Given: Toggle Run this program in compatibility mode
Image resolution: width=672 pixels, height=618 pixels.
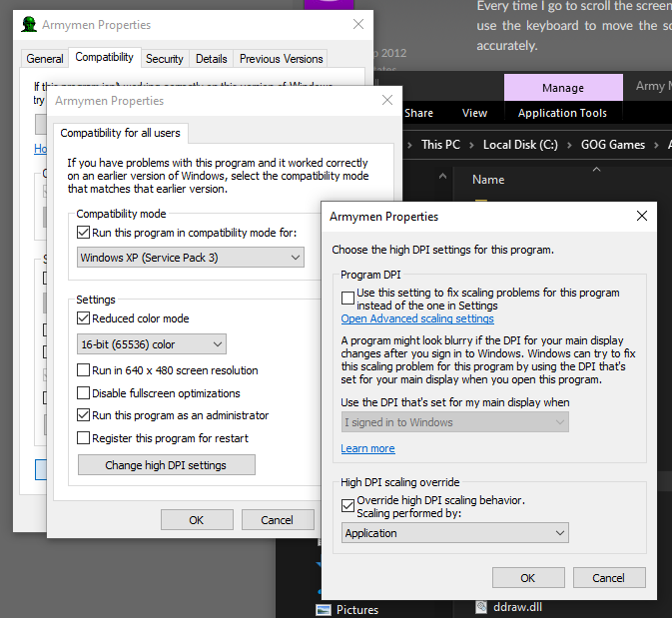Looking at the screenshot, I should tap(83, 233).
